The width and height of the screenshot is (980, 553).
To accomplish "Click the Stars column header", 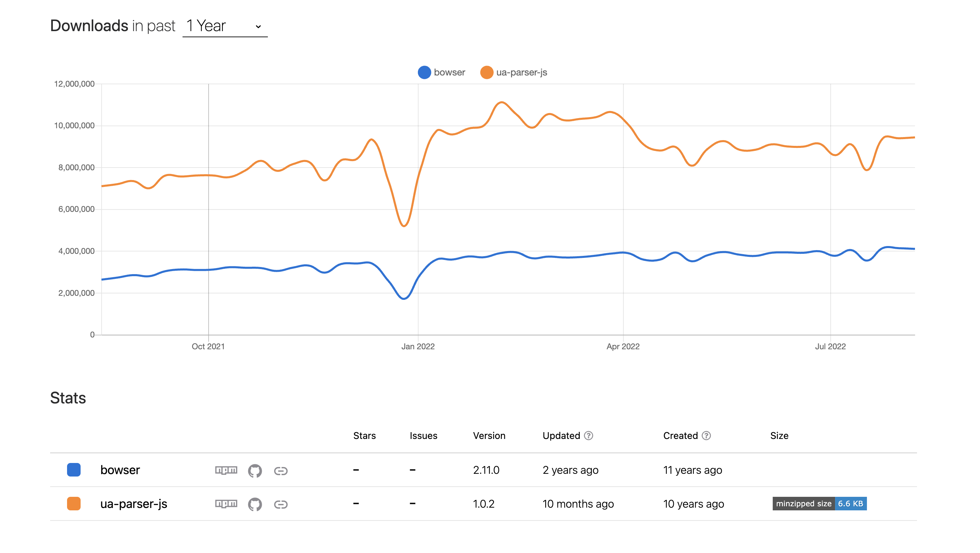I will point(364,436).
